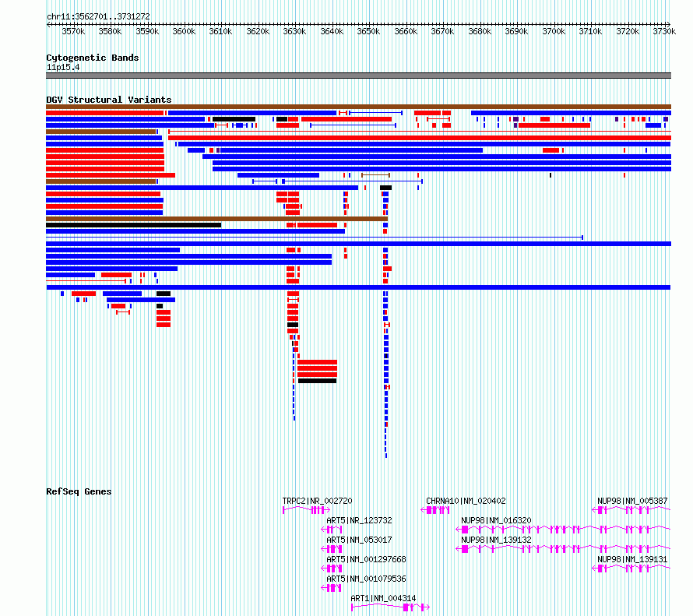Click the 3680k ruler tick label
Screen dimensions: 693x616
tap(480, 31)
